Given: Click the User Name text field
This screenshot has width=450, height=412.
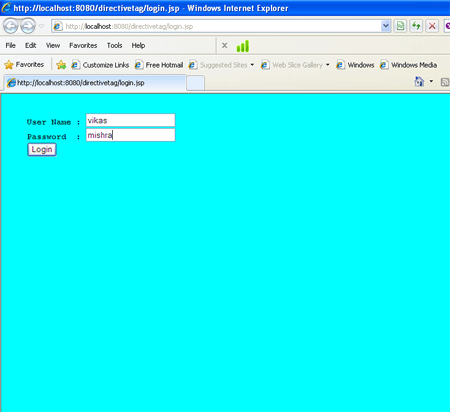Looking at the screenshot, I should click(x=130, y=120).
